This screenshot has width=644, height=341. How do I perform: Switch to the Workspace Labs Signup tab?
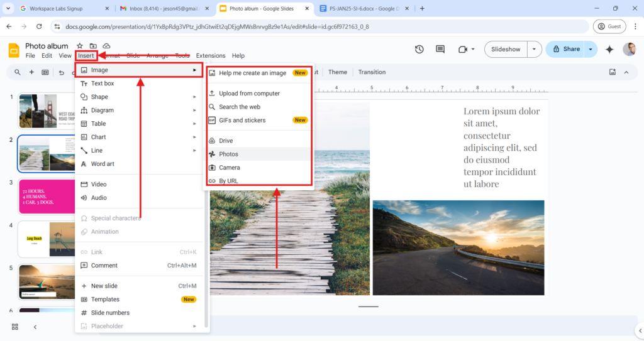pos(60,9)
